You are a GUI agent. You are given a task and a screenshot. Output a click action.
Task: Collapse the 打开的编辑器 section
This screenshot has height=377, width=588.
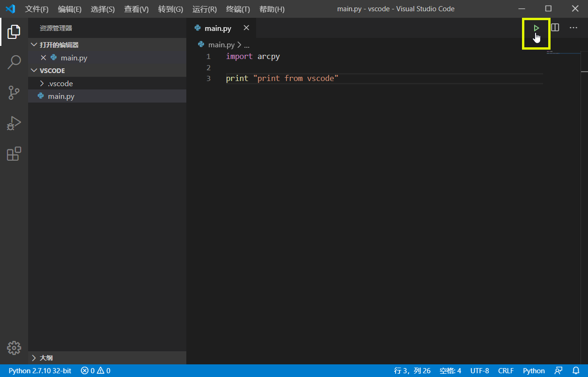107,45
